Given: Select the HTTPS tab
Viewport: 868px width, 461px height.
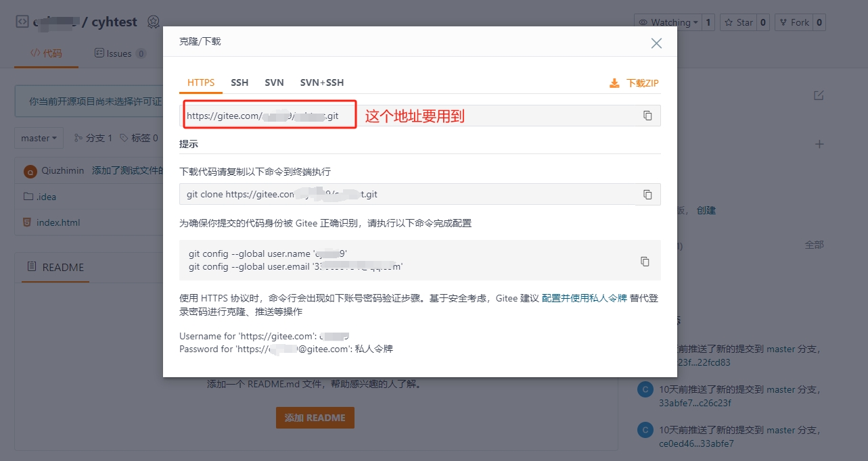Looking at the screenshot, I should 201,82.
